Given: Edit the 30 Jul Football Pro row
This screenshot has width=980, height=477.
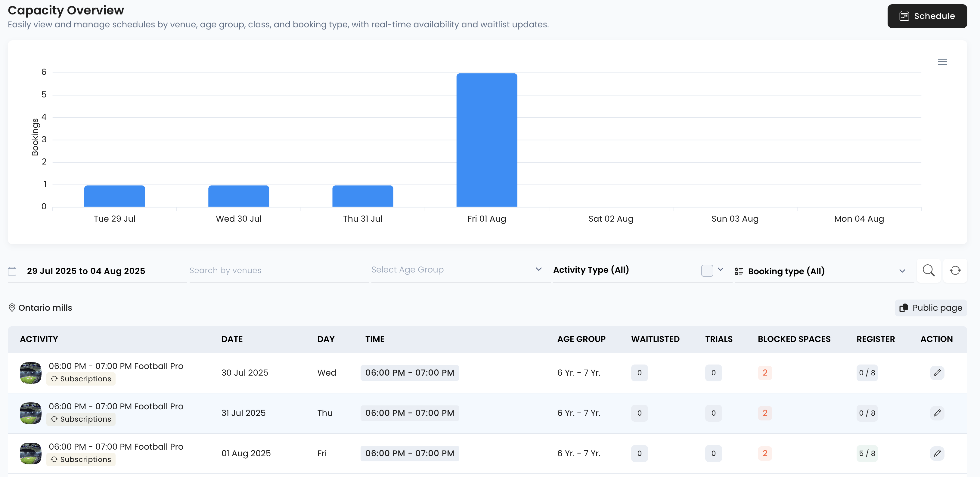Looking at the screenshot, I should (937, 372).
